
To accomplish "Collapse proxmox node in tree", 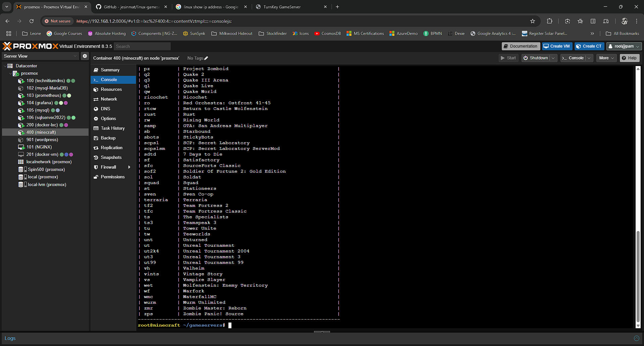I will [x=10, y=73].
